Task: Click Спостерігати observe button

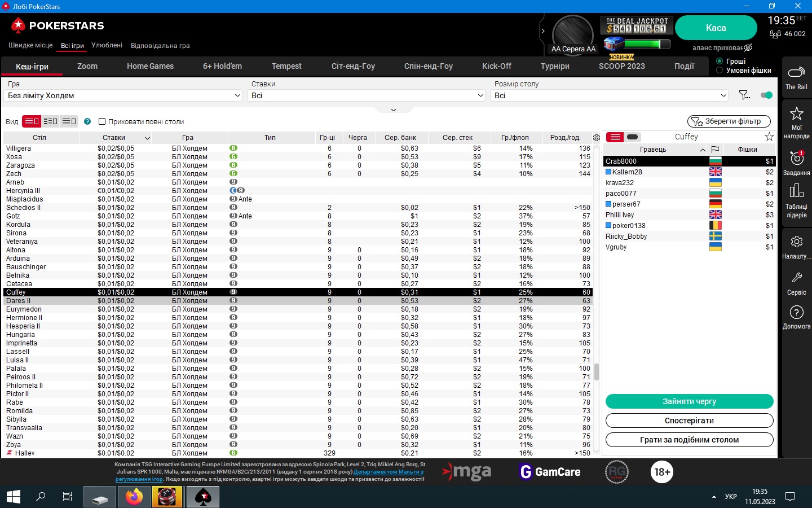Action: coord(689,421)
